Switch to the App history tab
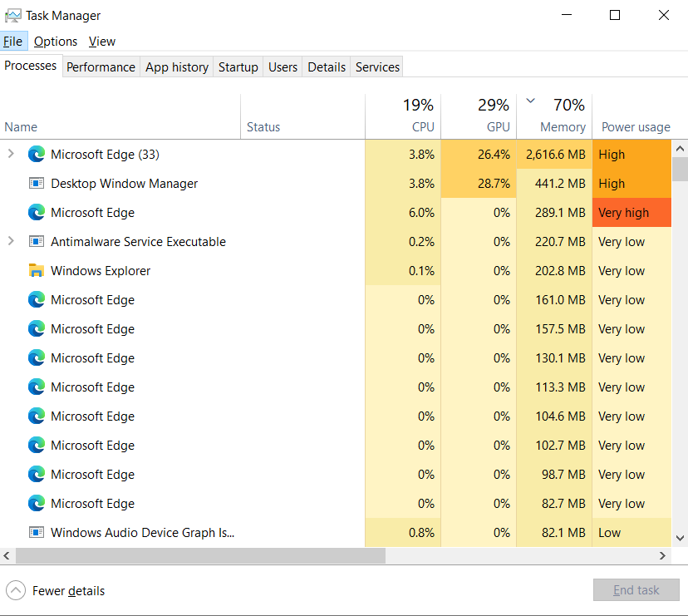The height and width of the screenshot is (616, 688). (177, 67)
